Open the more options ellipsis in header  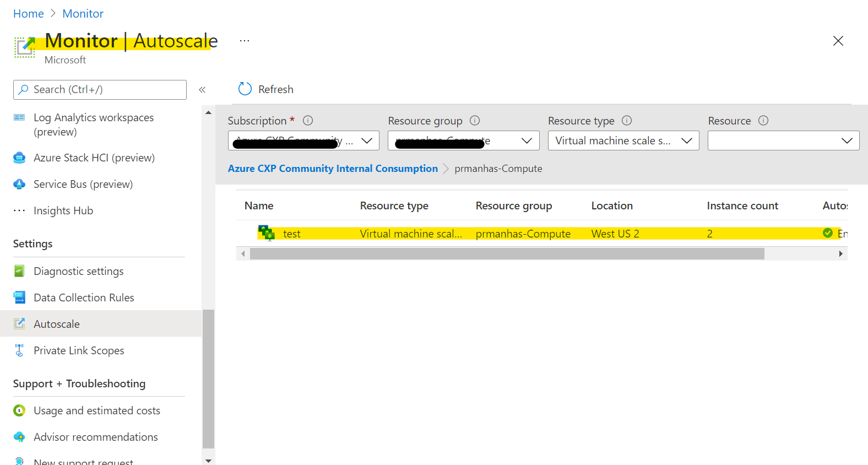tap(245, 41)
